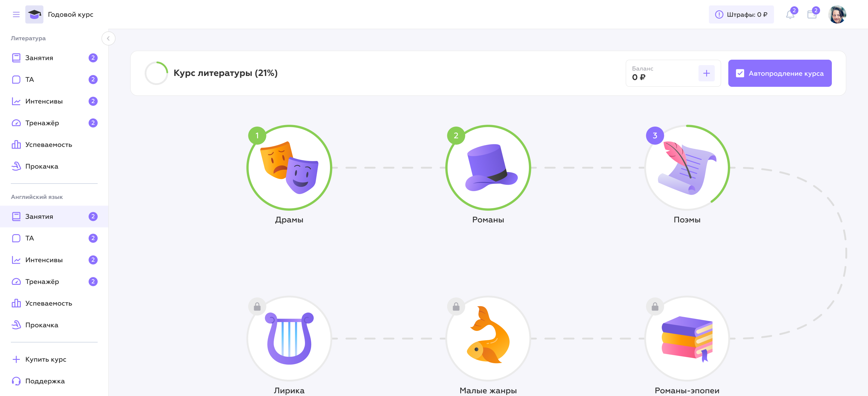
Task: Open the wallet icon in header
Action: click(812, 15)
